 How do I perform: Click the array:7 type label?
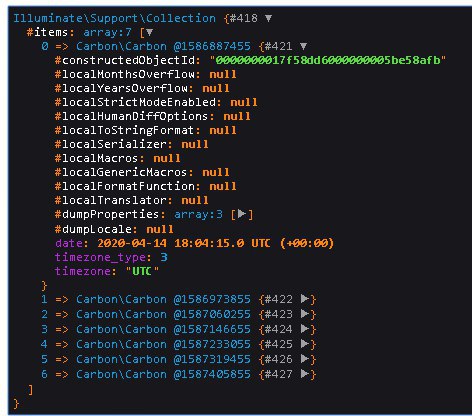click(x=107, y=32)
